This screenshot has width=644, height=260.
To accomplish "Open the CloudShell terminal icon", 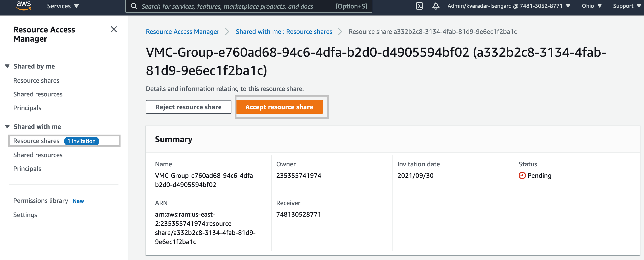I will click(x=419, y=6).
